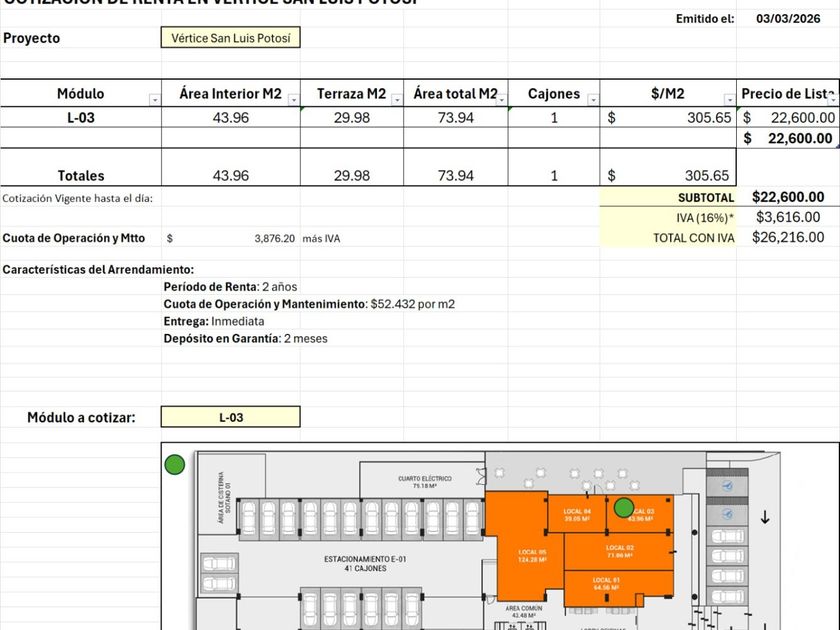Select the Totales row label

click(81, 175)
